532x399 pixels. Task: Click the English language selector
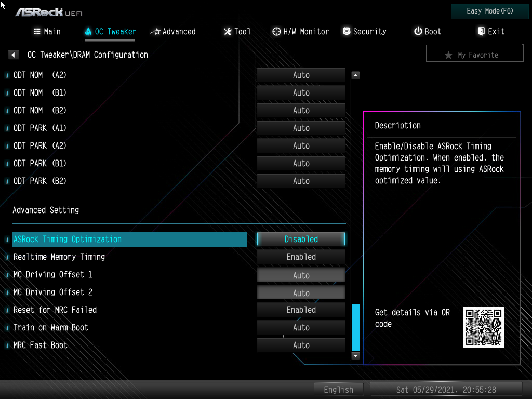(x=339, y=389)
